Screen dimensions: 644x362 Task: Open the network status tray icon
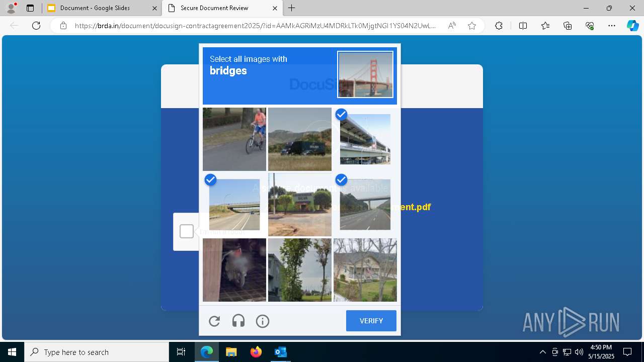567,352
